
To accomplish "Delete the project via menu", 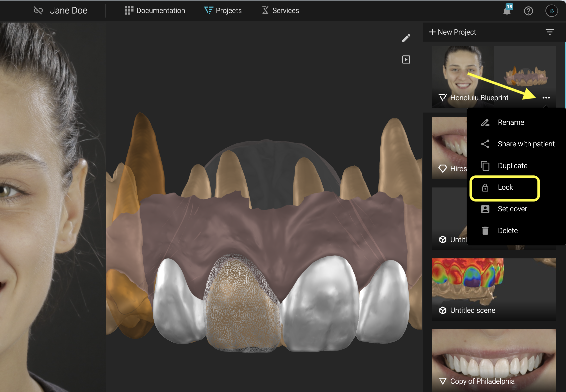I will click(x=508, y=231).
